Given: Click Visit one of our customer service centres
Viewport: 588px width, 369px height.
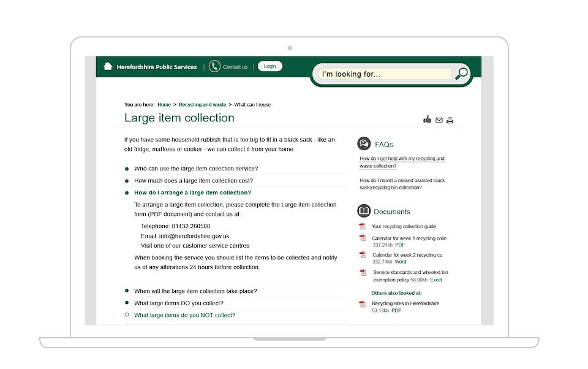Looking at the screenshot, I should (195, 246).
